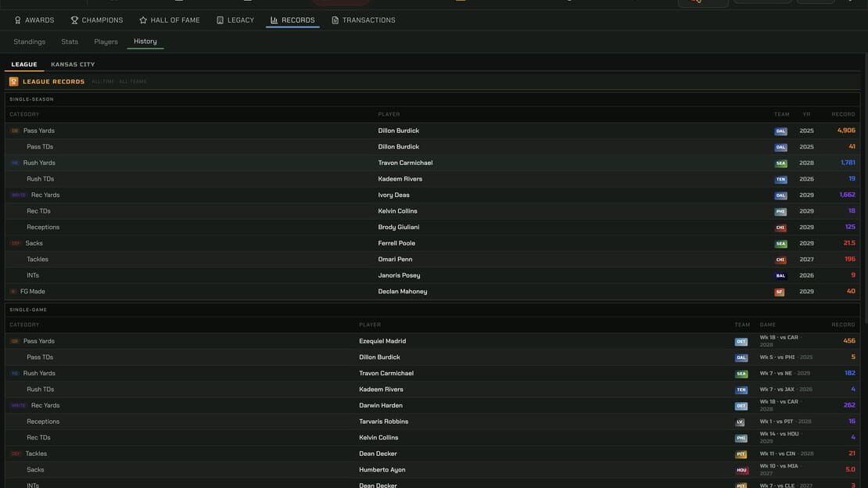
Task: Open Brody Giuliani's player link
Action: tap(399, 227)
